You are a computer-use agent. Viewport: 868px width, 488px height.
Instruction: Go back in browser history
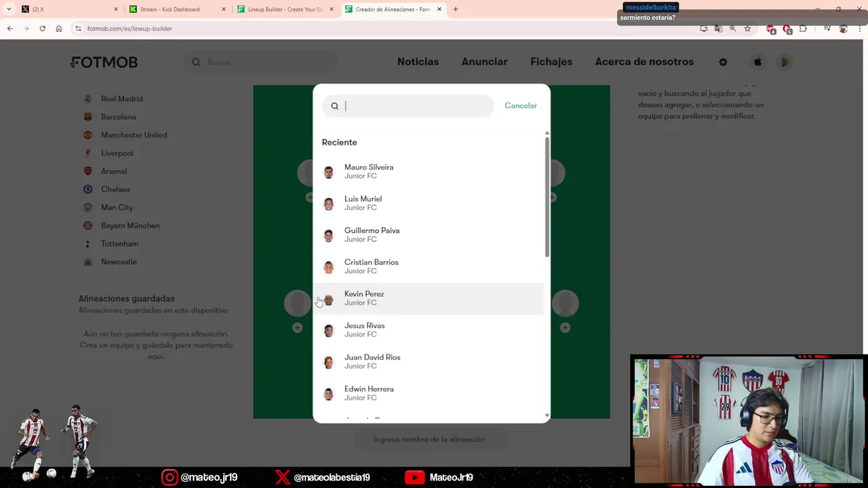point(9,28)
